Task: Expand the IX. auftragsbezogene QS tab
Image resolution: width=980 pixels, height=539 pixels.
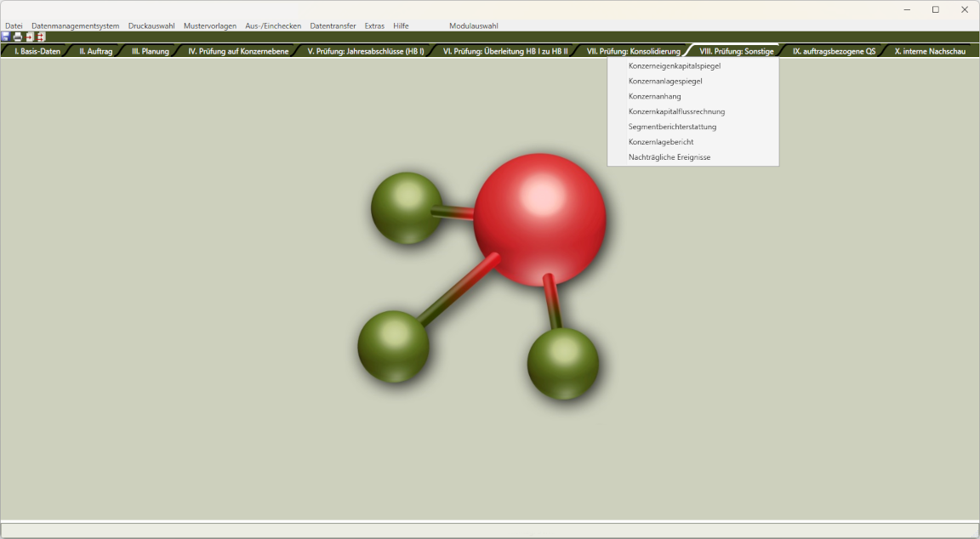Action: [833, 51]
